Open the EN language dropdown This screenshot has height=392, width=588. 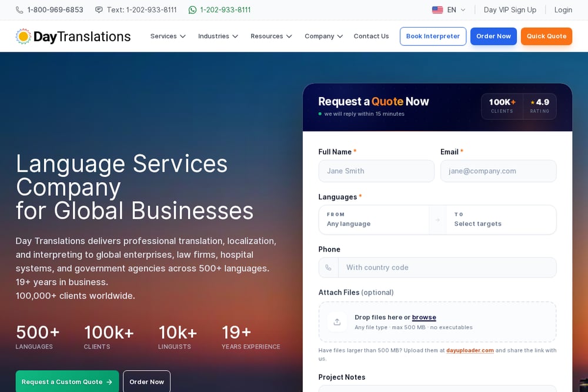coord(449,10)
